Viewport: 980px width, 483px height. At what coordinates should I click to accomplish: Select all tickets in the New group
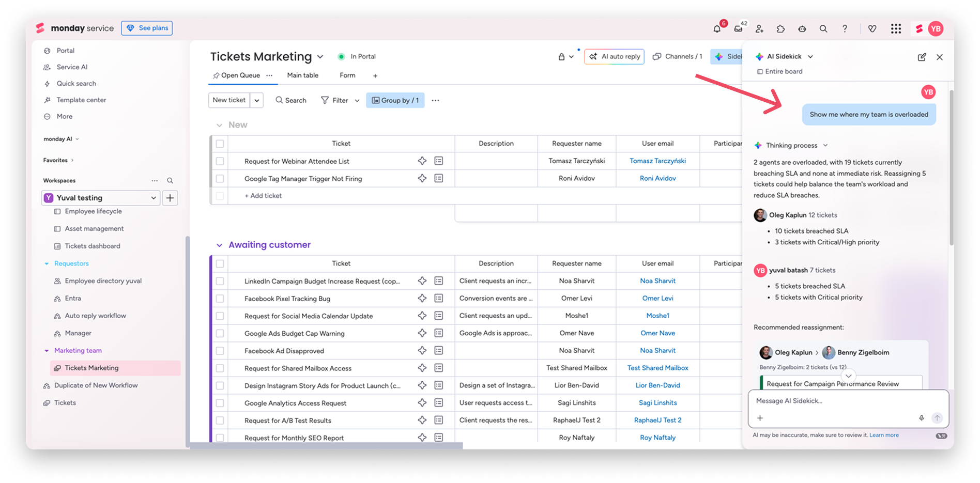point(220,144)
